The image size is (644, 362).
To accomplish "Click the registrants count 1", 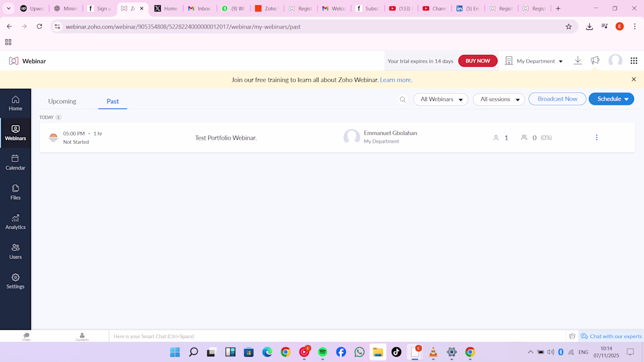I will (501, 138).
